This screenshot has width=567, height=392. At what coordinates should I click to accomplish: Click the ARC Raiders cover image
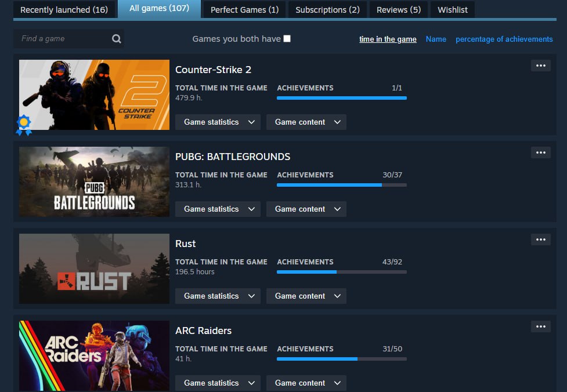94,355
